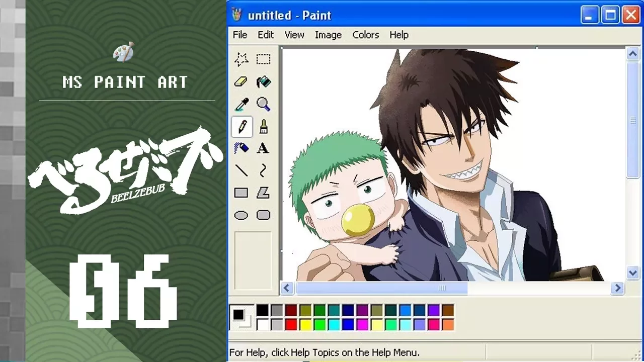Pick the white color swatch
The width and height of the screenshot is (644, 362).
pyautogui.click(x=263, y=324)
